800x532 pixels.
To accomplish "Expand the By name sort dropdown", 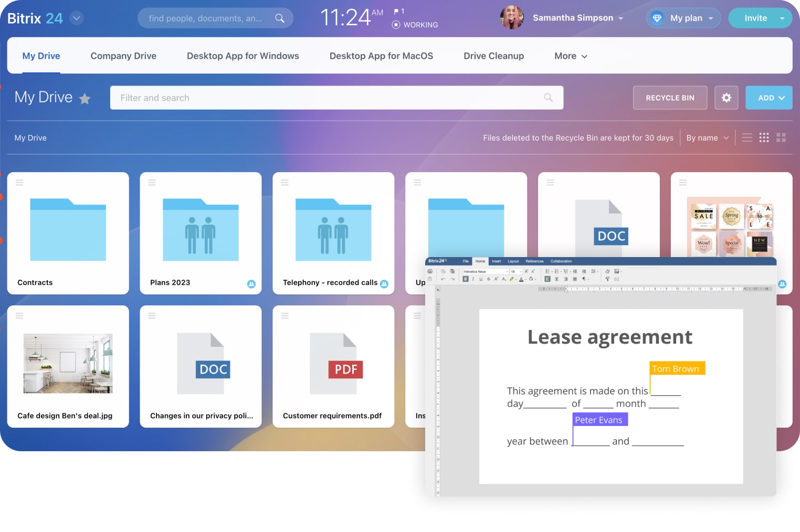I will point(707,138).
